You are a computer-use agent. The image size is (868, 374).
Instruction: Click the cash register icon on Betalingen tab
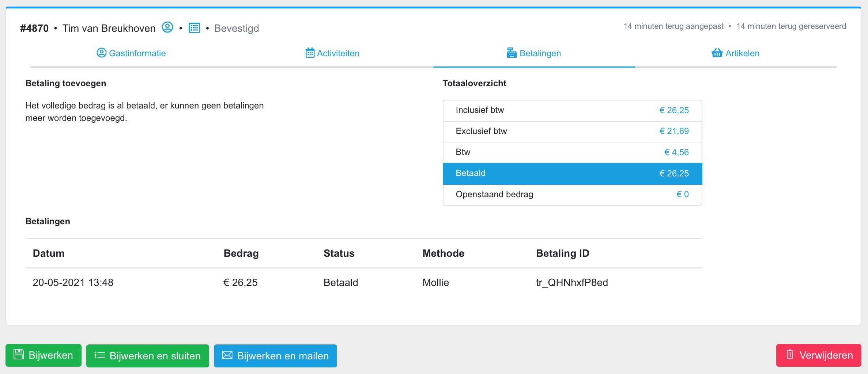click(512, 53)
